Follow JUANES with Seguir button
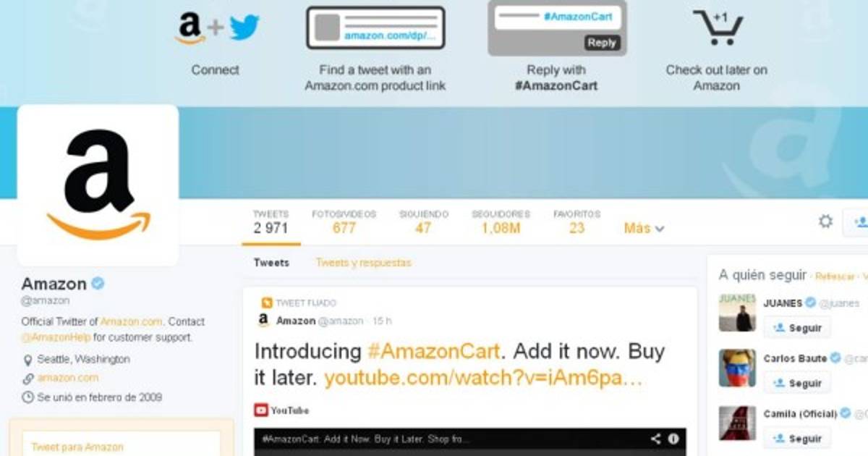This screenshot has width=868, height=456. click(797, 328)
